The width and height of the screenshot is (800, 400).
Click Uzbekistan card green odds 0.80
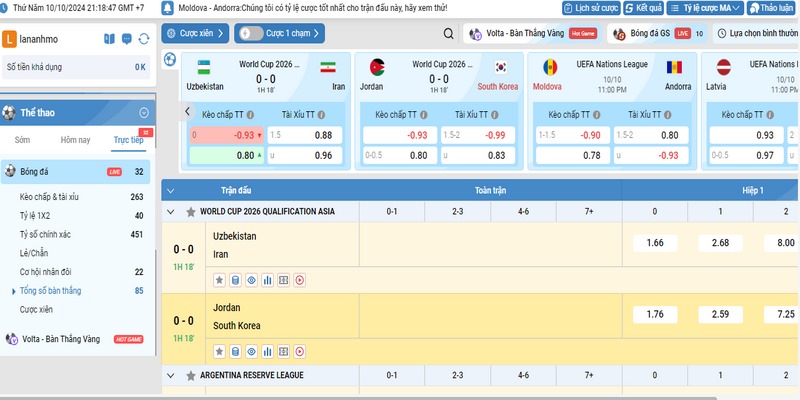click(x=227, y=156)
